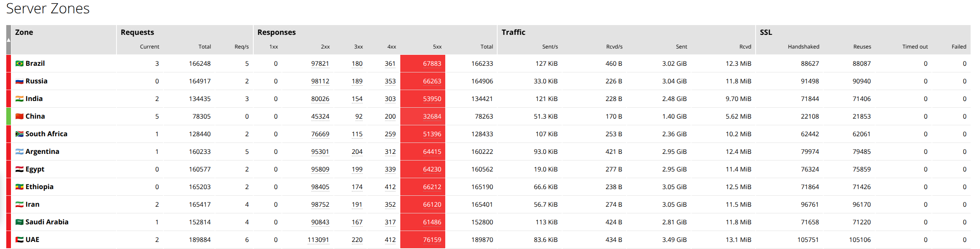Viewport: 980px width, 249px height.
Task: Select the Iran zone name
Action: click(32, 204)
